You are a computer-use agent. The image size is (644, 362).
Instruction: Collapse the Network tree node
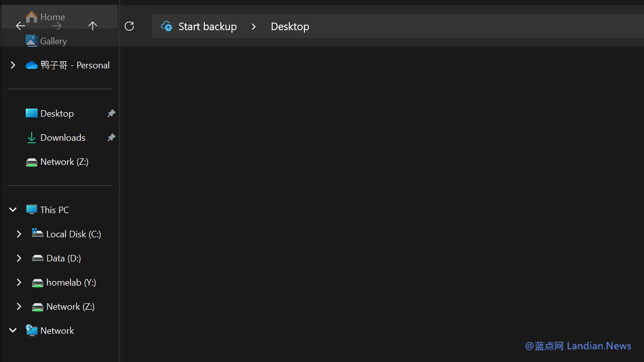click(13, 330)
